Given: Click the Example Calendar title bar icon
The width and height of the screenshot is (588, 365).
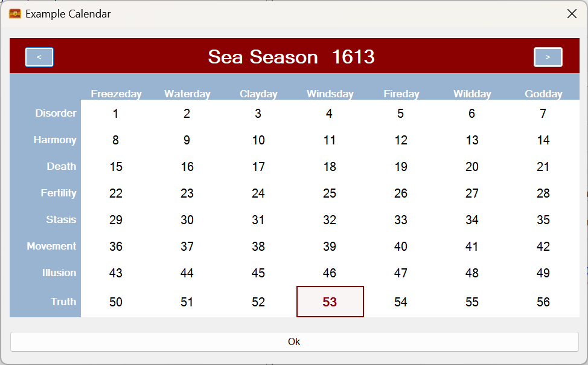Looking at the screenshot, I should [15, 14].
